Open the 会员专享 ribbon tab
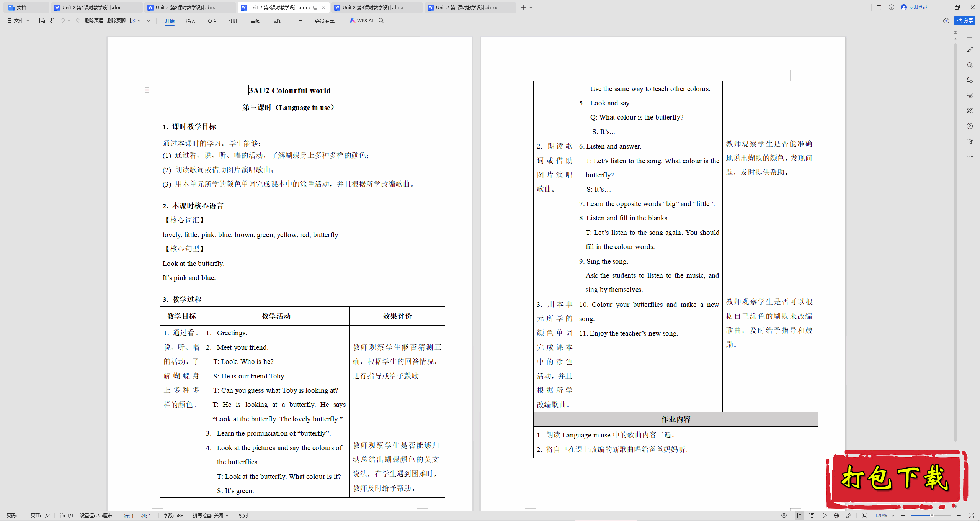980x521 pixels. pos(325,21)
